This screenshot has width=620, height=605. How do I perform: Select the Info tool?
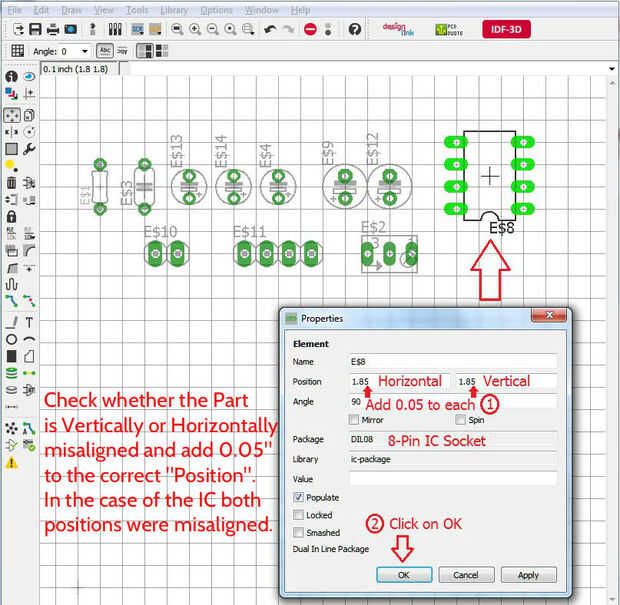click(11, 76)
